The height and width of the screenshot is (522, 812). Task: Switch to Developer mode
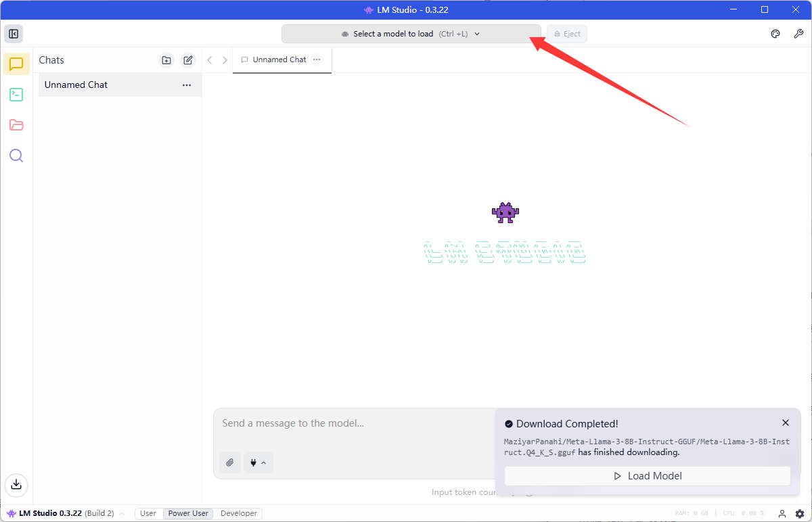239,514
